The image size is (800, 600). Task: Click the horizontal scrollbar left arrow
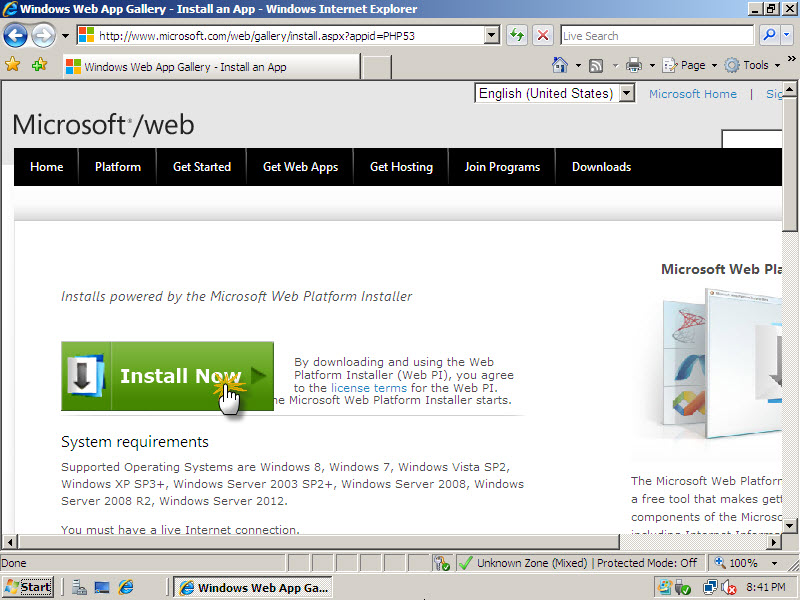pyautogui.click(x=10, y=542)
